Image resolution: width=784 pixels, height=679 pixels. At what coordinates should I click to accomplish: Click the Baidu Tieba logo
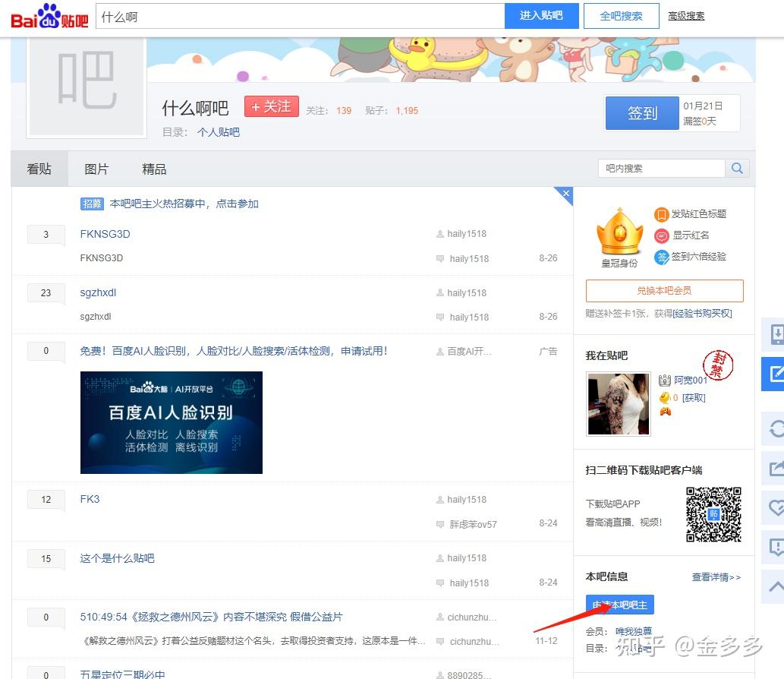49,16
